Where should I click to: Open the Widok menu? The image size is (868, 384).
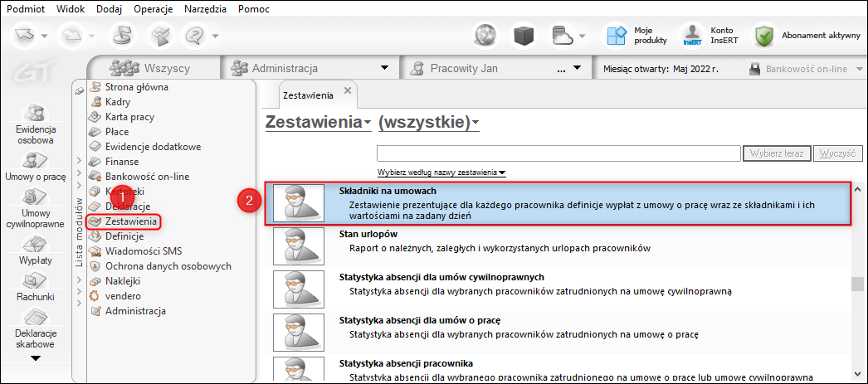click(x=71, y=9)
